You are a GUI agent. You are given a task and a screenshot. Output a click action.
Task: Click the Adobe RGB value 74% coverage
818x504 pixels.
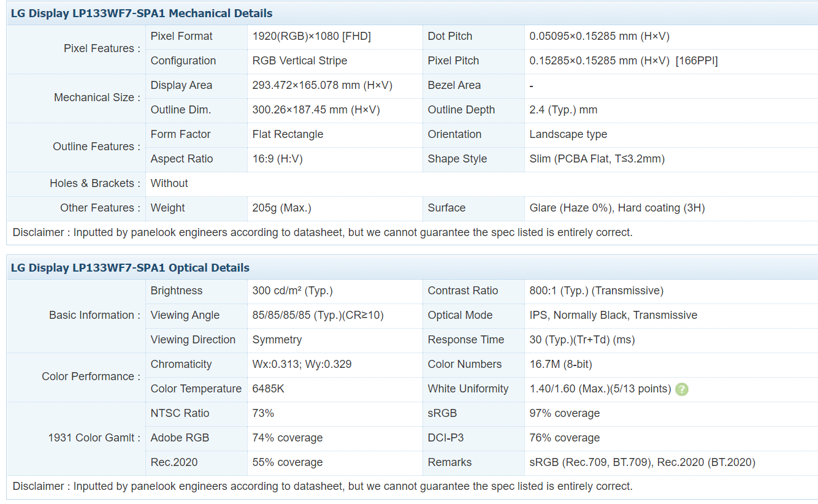click(x=287, y=438)
